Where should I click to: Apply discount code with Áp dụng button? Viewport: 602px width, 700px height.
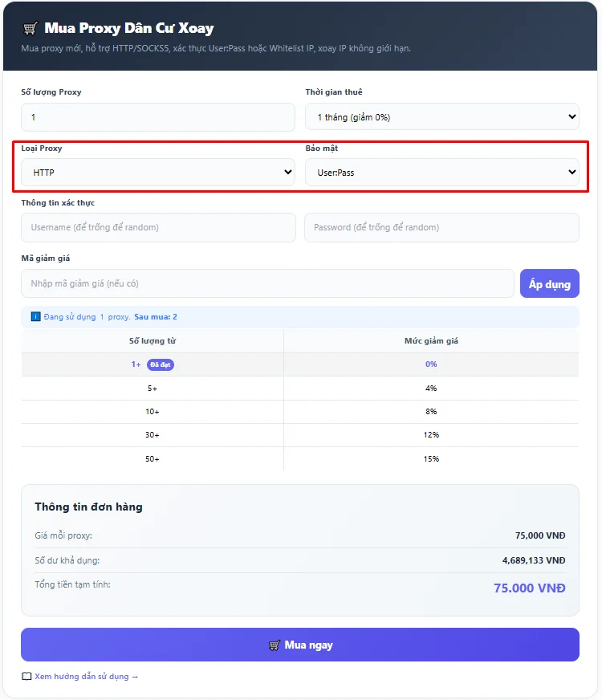coord(550,283)
